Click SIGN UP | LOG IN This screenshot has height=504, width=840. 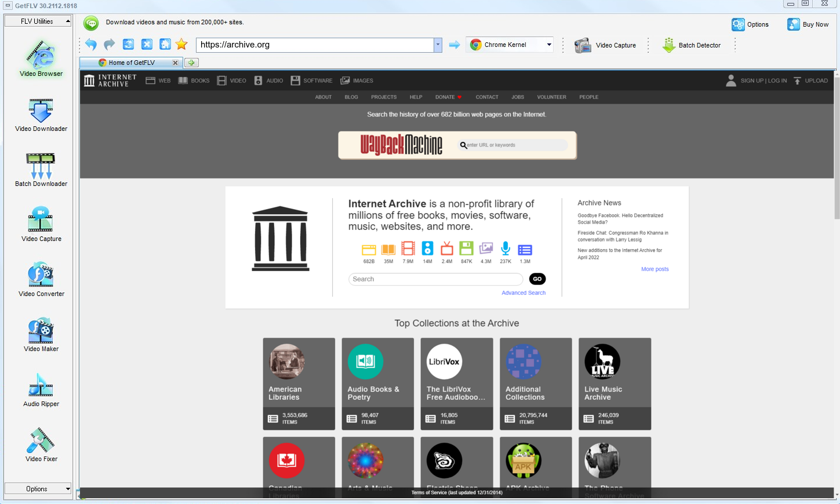757,81
